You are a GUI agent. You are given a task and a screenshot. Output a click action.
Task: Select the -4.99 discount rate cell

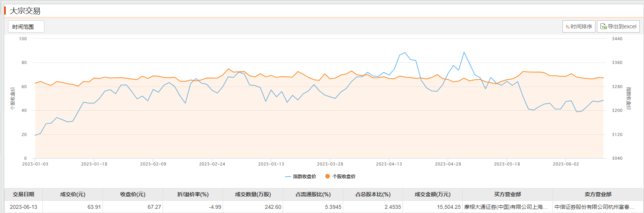[x=193, y=207]
